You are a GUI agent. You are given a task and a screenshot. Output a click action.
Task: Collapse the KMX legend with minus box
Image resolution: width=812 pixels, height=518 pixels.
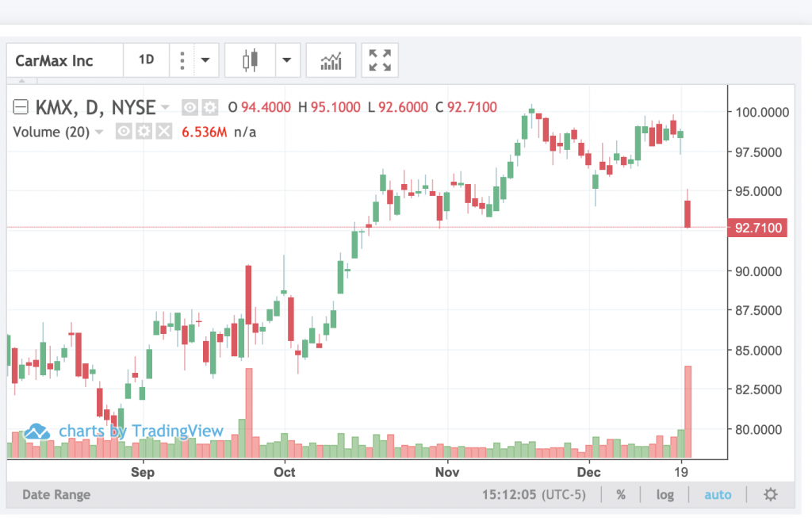(21, 107)
